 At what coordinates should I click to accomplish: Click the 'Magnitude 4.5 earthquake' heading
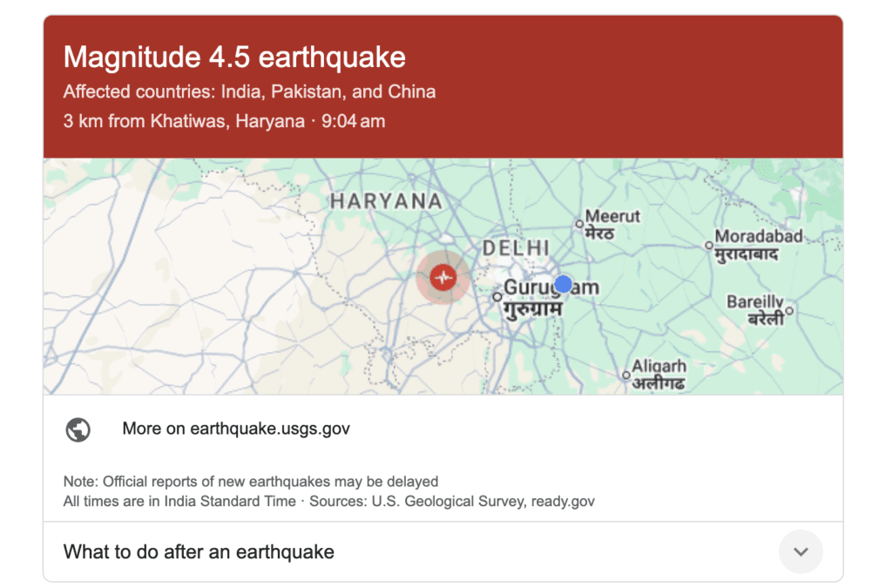234,57
